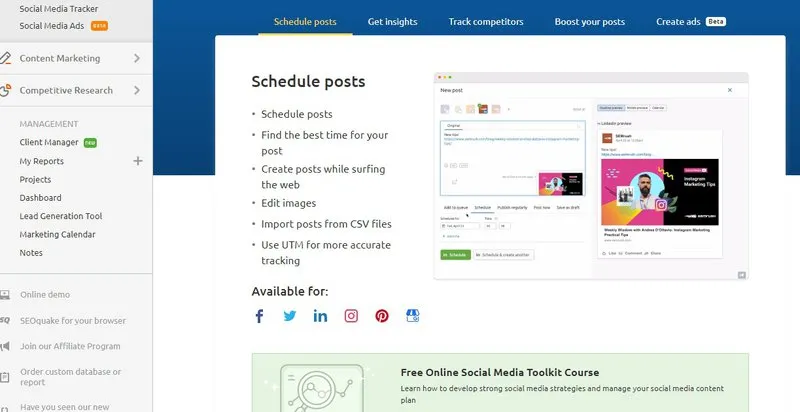Click the Online demo link
Viewport: 800px width, 412px height.
click(45, 295)
